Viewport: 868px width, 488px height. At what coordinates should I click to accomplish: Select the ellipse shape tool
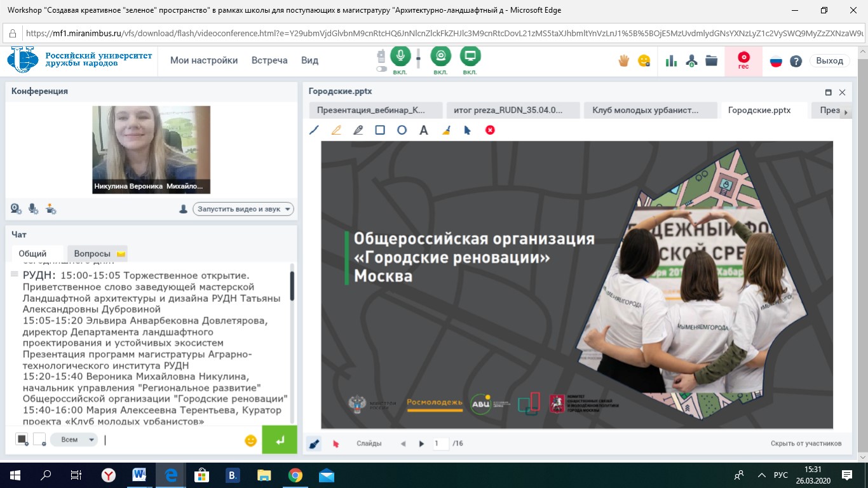pos(402,130)
